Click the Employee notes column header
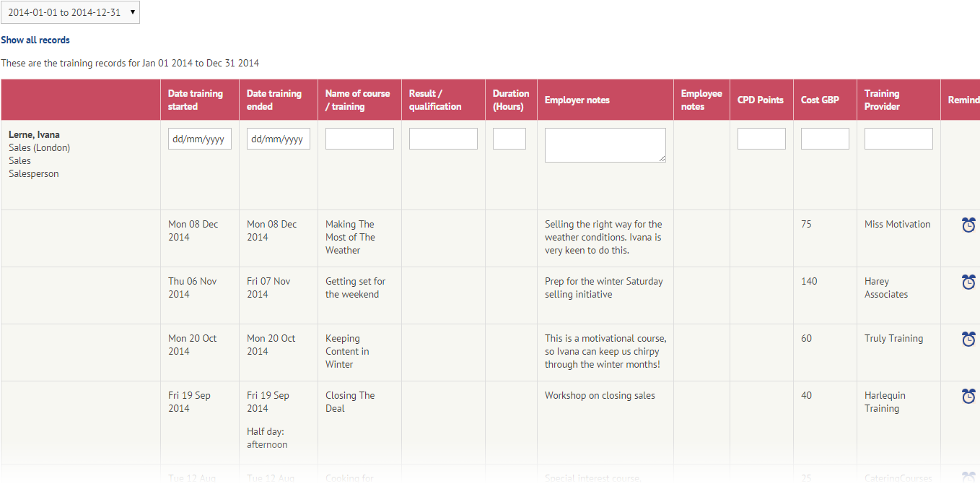This screenshot has width=980, height=484. (701, 100)
